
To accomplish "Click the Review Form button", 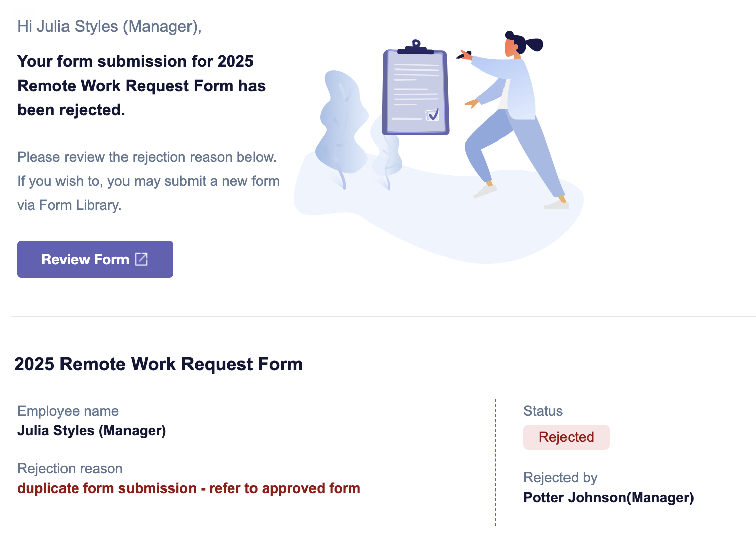I will point(95,259).
